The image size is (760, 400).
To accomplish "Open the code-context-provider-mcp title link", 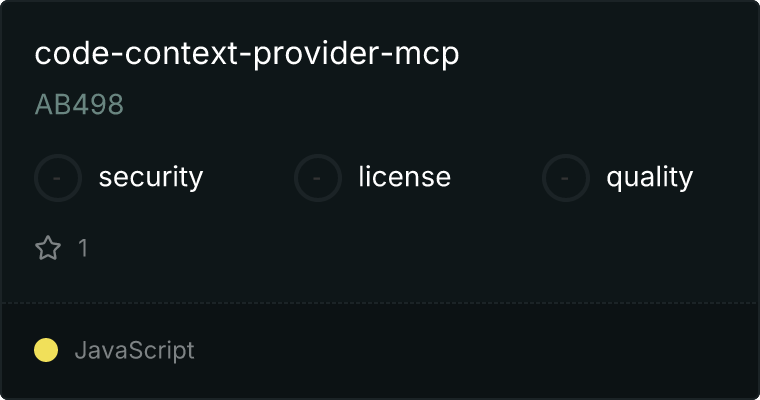I will tap(247, 54).
